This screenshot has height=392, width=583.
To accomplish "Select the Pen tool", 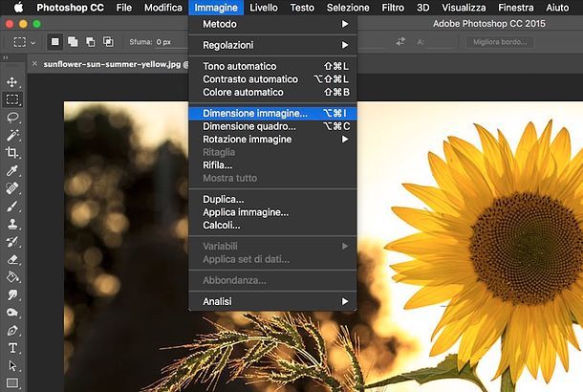I will click(12, 329).
